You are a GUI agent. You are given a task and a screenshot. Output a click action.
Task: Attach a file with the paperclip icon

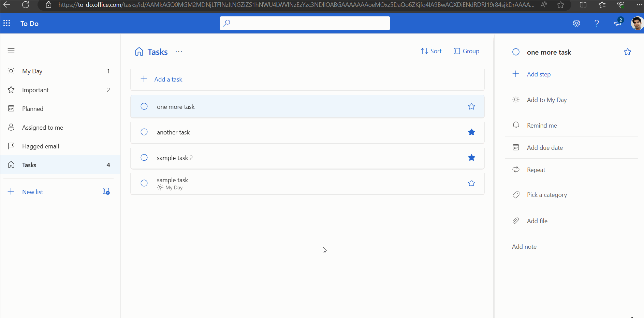(x=516, y=220)
